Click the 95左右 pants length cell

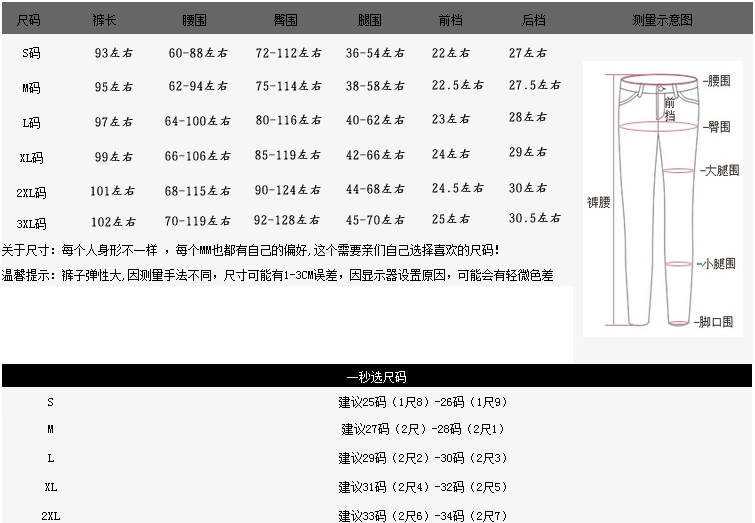[114, 87]
